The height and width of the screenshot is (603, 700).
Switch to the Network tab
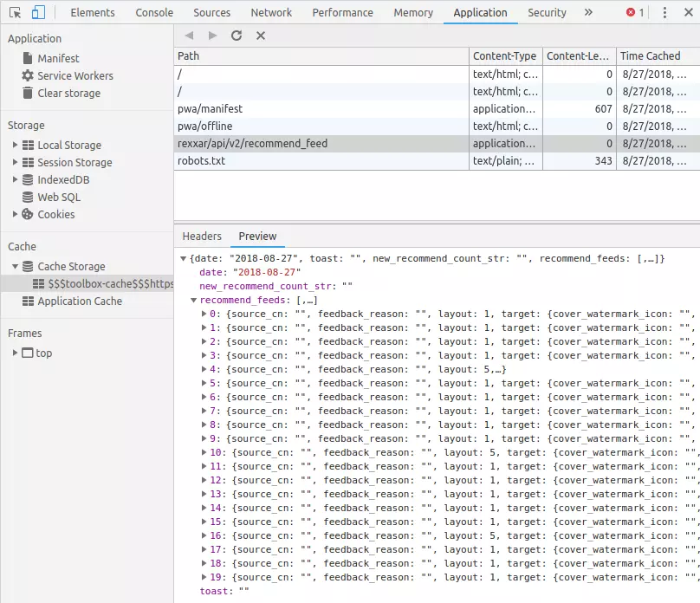271,12
